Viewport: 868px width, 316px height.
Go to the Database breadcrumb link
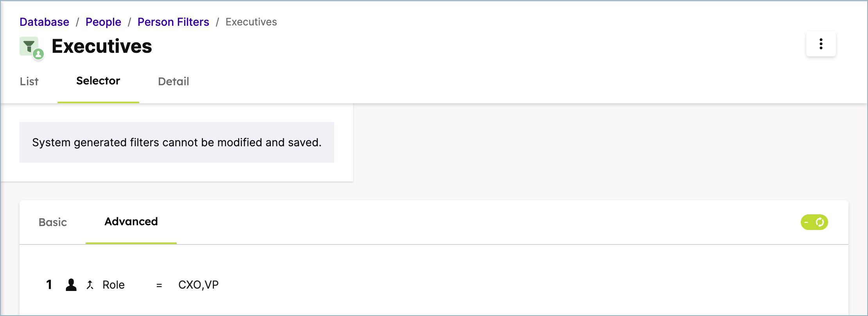[44, 22]
